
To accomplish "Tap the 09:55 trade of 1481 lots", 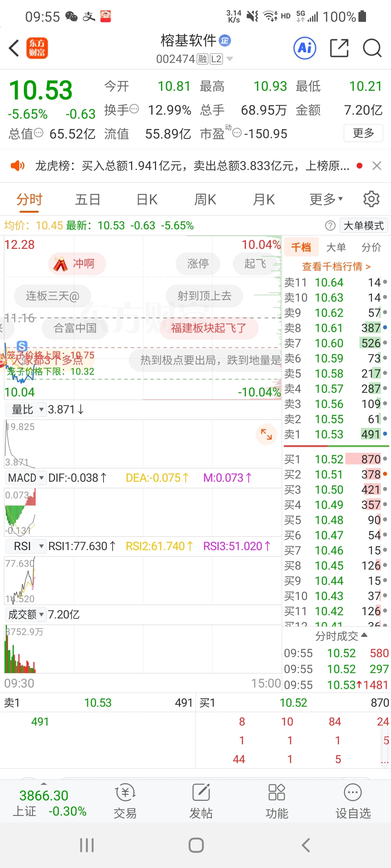I will [336, 685].
